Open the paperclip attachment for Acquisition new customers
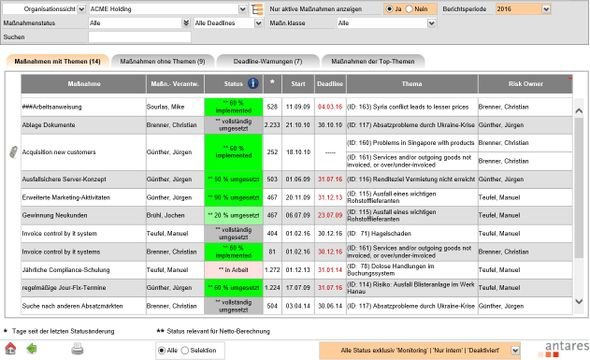 tap(14, 152)
